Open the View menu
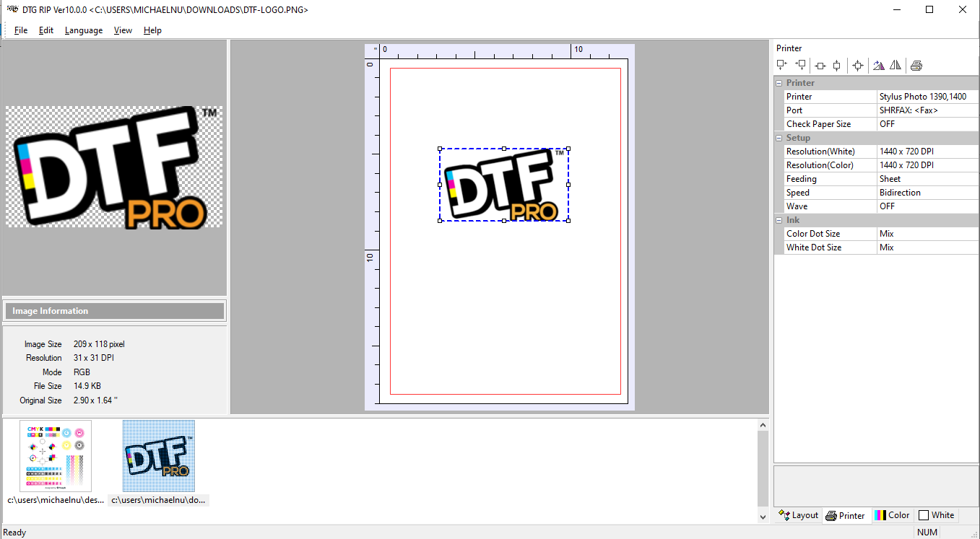This screenshot has width=980, height=539. click(123, 30)
